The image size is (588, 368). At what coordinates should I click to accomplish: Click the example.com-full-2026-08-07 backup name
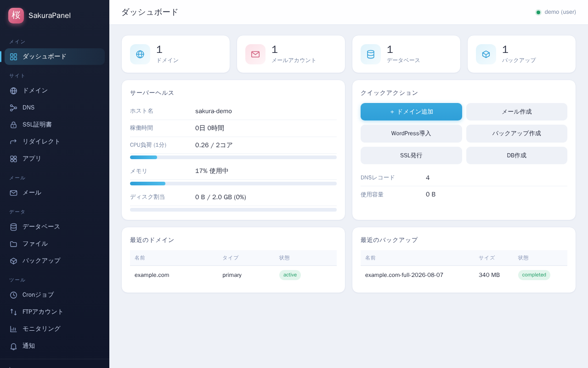tap(404, 275)
